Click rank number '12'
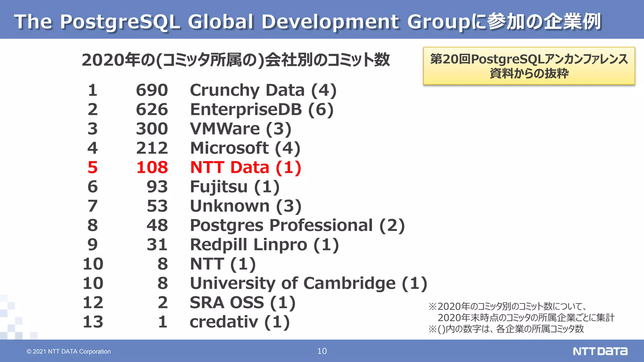This screenshot has height=362, width=644. [93, 303]
